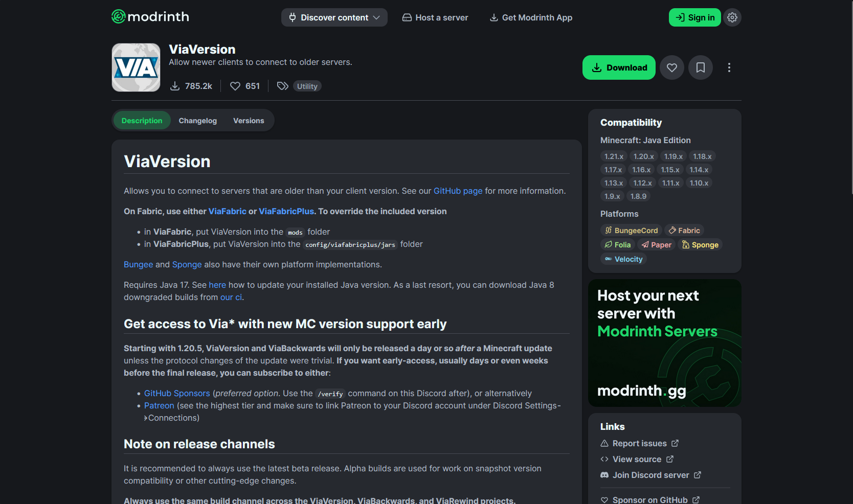The width and height of the screenshot is (853, 504).
Task: Open the 'our ci' link
Action: coord(231,297)
